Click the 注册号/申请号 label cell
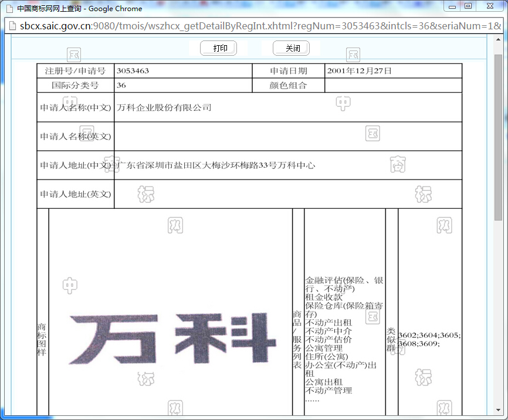508x420 pixels. 76,71
